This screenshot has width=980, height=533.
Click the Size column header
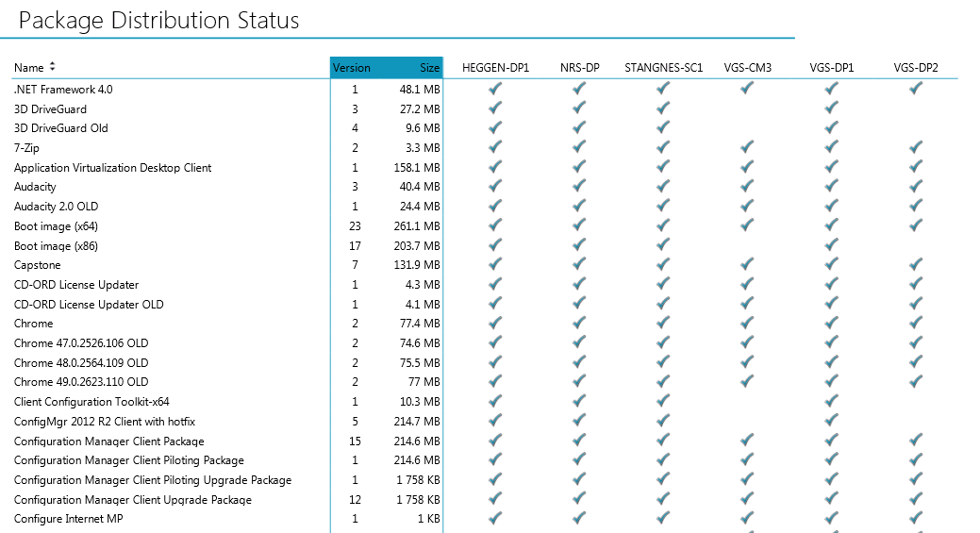click(x=429, y=68)
